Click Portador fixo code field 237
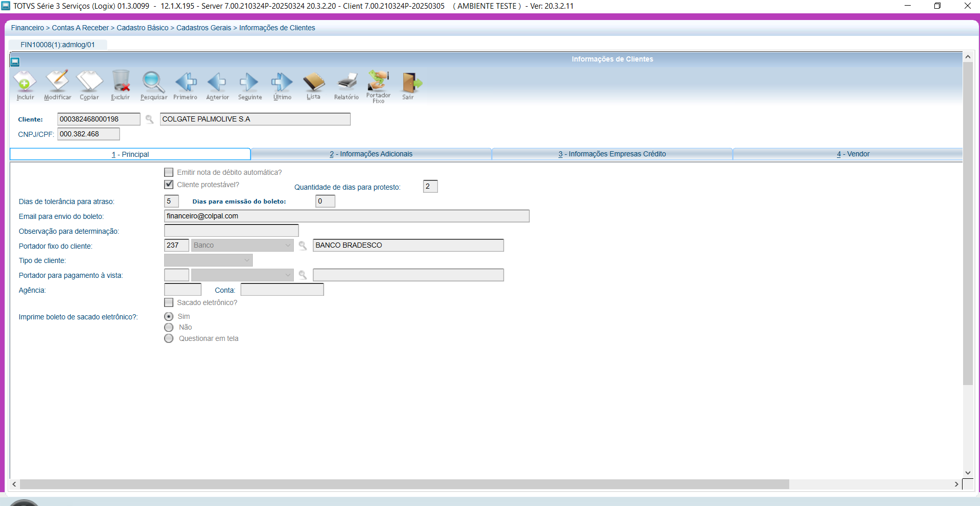The width and height of the screenshot is (980, 506). coord(176,246)
